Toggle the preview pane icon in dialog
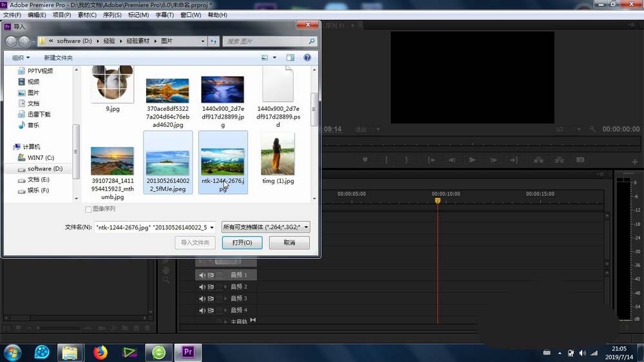Viewport: 644px width, 362px height. coord(290,57)
